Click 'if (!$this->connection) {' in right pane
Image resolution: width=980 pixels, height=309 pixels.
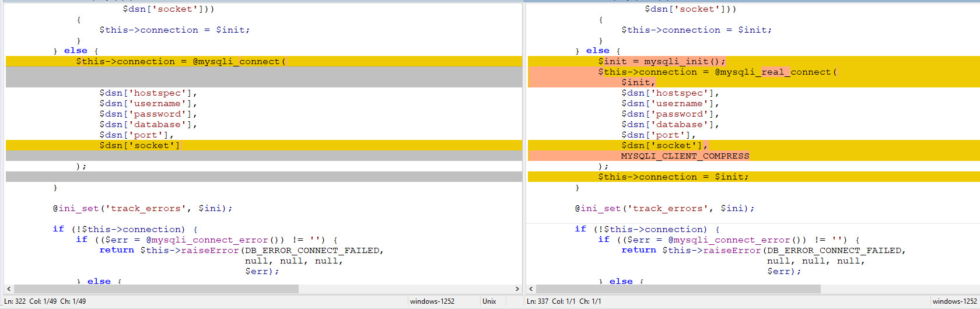(x=647, y=229)
